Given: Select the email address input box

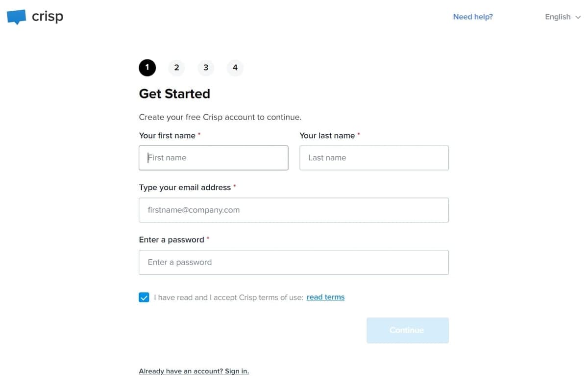Looking at the screenshot, I should click(294, 210).
